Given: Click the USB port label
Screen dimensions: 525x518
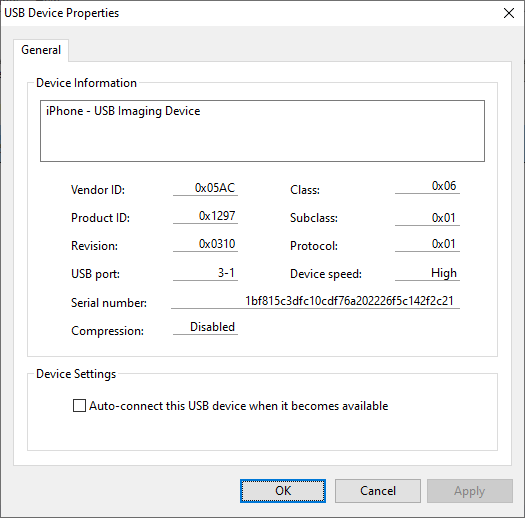Looking at the screenshot, I should (x=95, y=274).
